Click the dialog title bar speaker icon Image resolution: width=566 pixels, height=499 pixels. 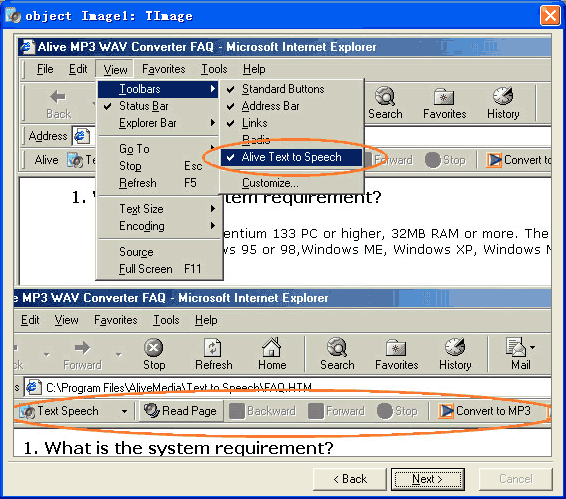(x=13, y=16)
